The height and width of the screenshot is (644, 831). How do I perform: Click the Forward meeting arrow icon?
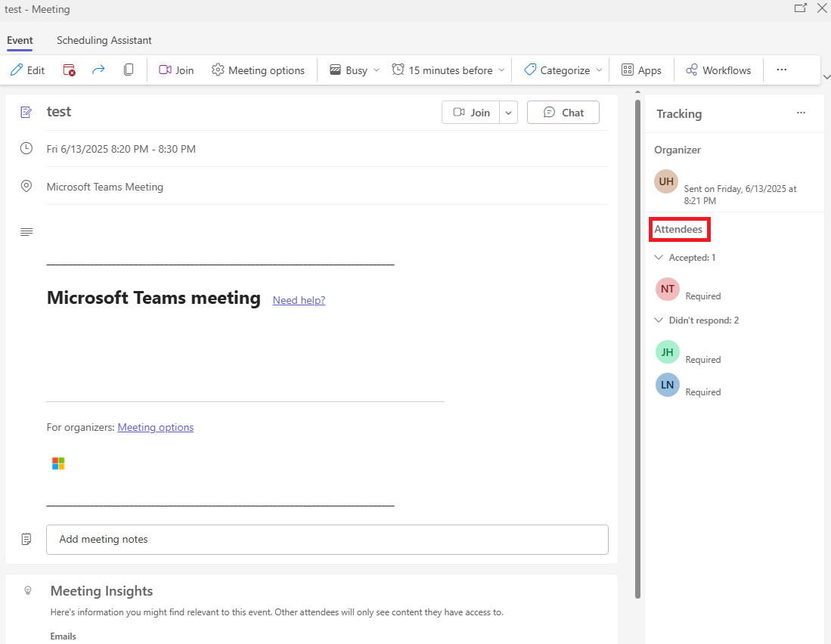click(98, 70)
